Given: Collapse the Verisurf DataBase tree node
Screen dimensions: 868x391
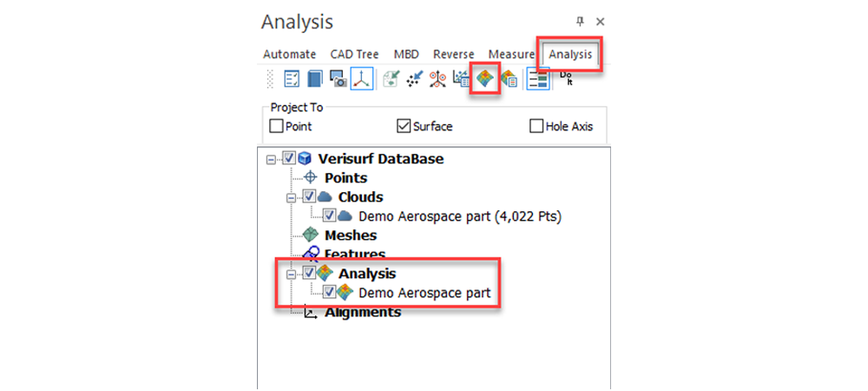Looking at the screenshot, I should tap(271, 160).
